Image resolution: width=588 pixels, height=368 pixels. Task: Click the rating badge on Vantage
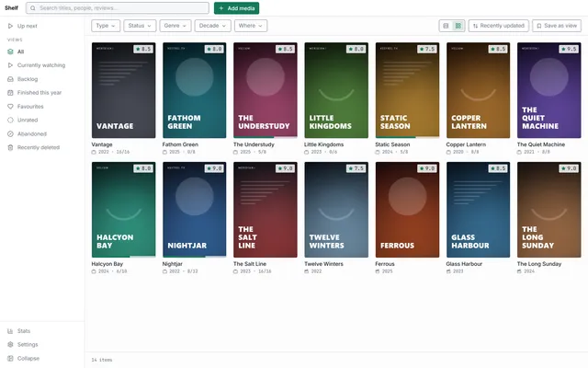pyautogui.click(x=143, y=49)
